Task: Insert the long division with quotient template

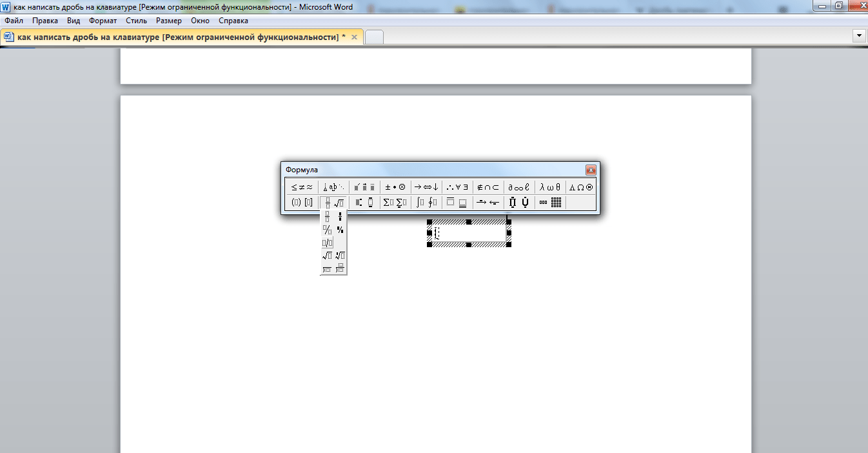Action: 340,268
